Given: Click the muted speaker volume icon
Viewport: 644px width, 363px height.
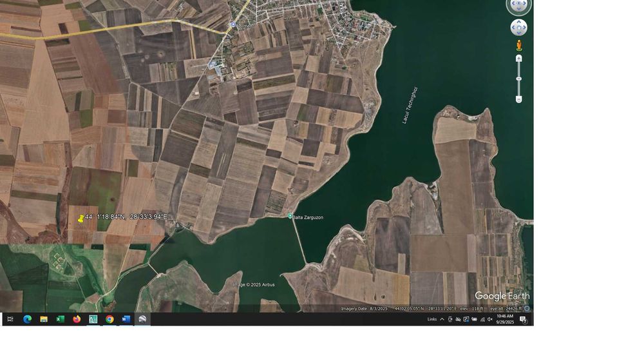Looking at the screenshot, I should (x=490, y=319).
